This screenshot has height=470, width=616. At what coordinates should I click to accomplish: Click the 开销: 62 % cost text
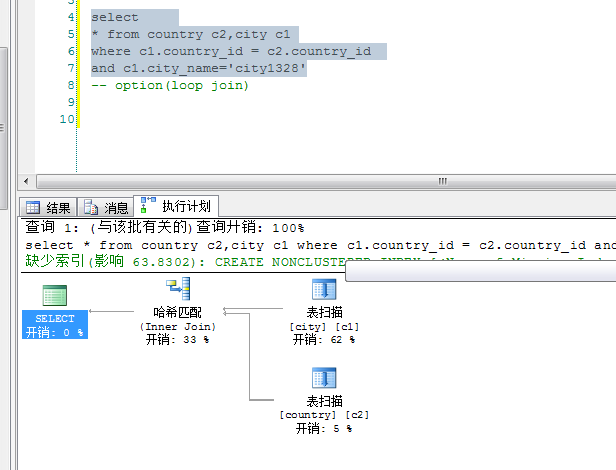tap(324, 340)
